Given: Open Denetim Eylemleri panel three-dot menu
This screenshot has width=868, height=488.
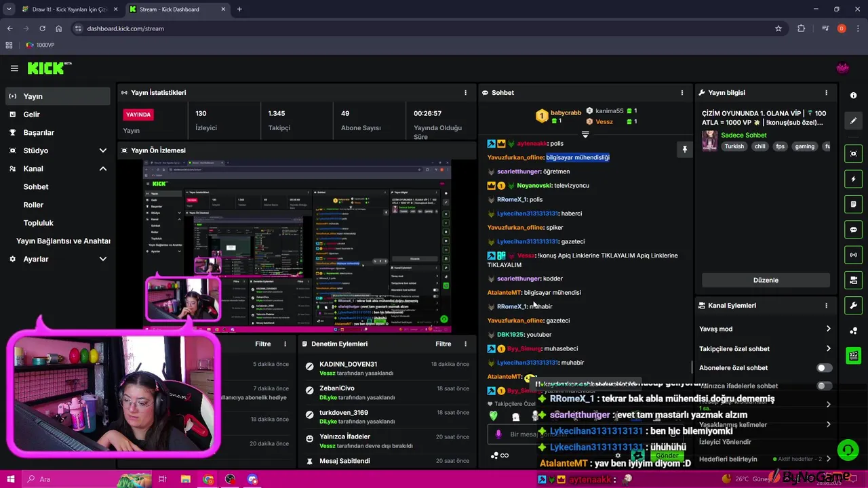Looking at the screenshot, I should 465,344.
